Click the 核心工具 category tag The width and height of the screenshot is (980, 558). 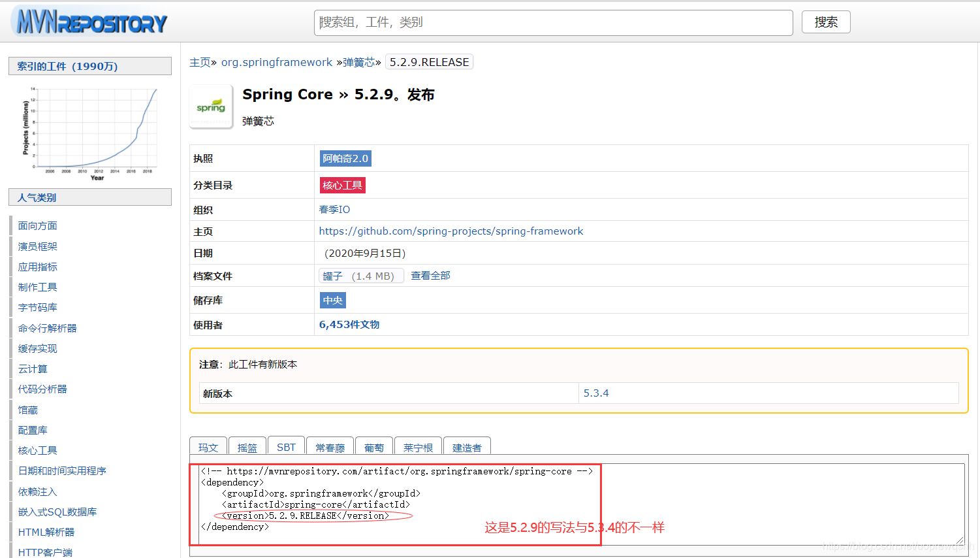pyautogui.click(x=342, y=185)
